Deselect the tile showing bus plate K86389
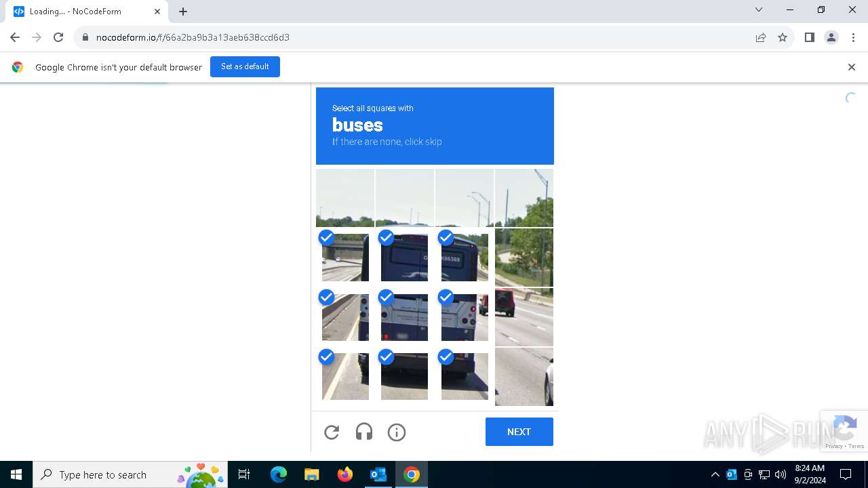 tap(465, 258)
